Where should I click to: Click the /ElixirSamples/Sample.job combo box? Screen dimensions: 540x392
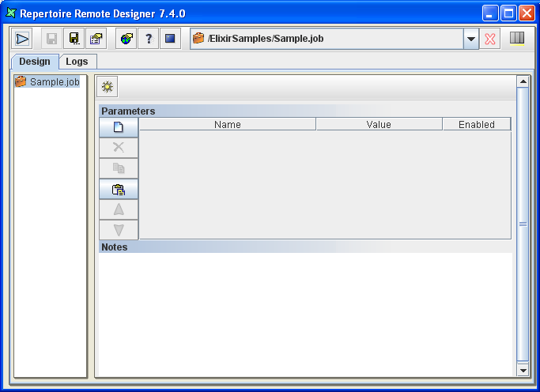point(328,39)
